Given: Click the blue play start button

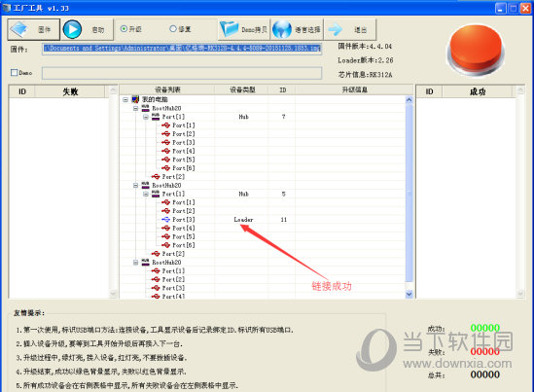Looking at the screenshot, I should pyautogui.click(x=72, y=29).
